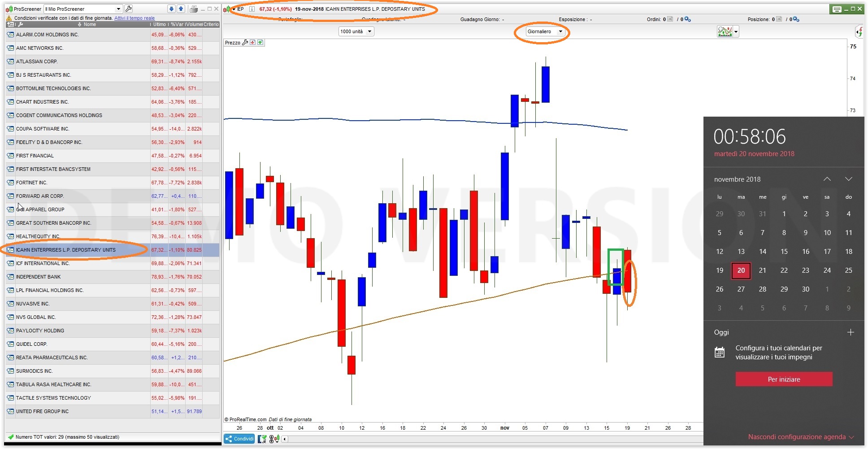868x449 pixels.
Task: Sort by the %Var column header
Action: tap(177, 24)
